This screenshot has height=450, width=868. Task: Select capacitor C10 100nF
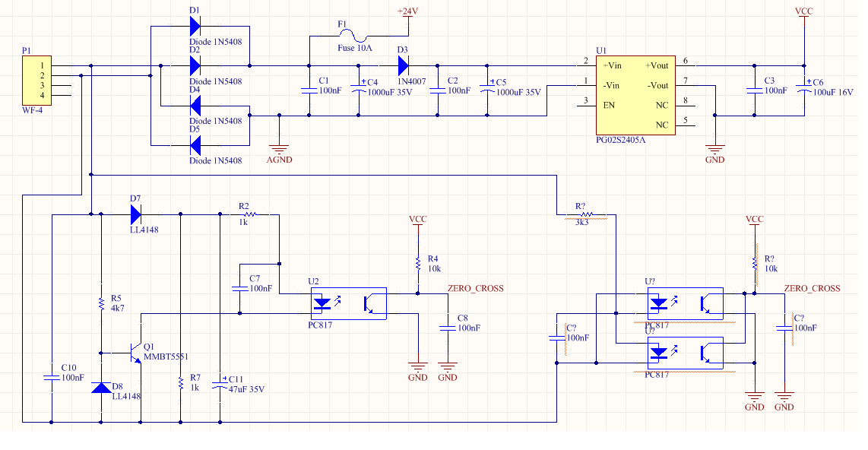(x=52, y=377)
